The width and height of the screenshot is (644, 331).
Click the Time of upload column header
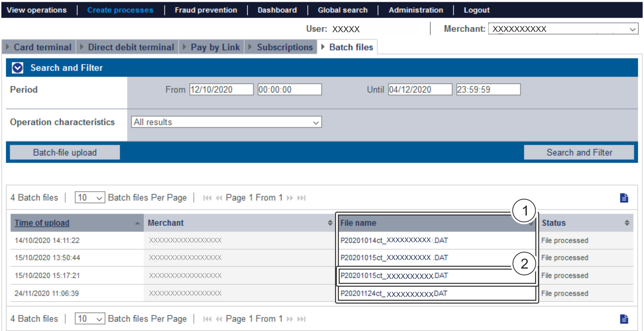coord(42,223)
